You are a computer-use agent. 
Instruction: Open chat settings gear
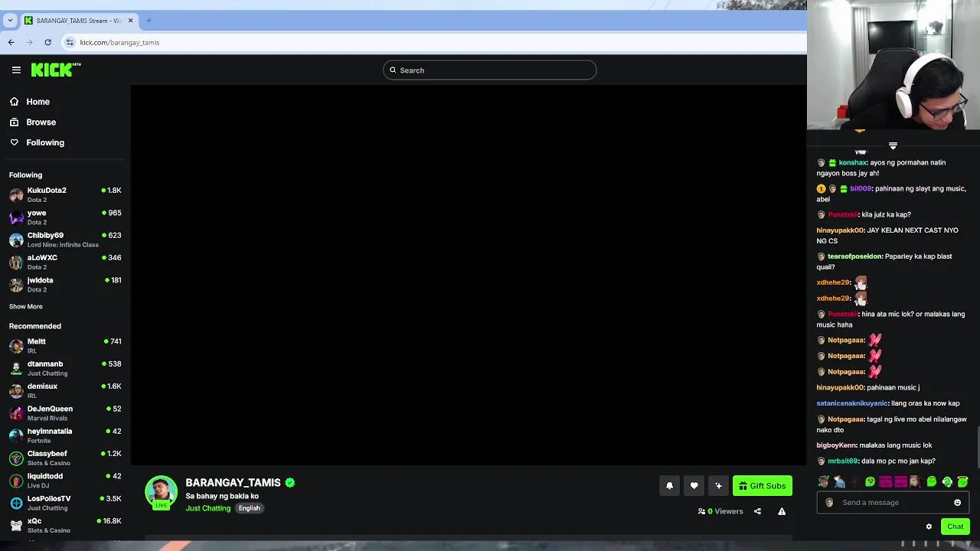point(929,527)
